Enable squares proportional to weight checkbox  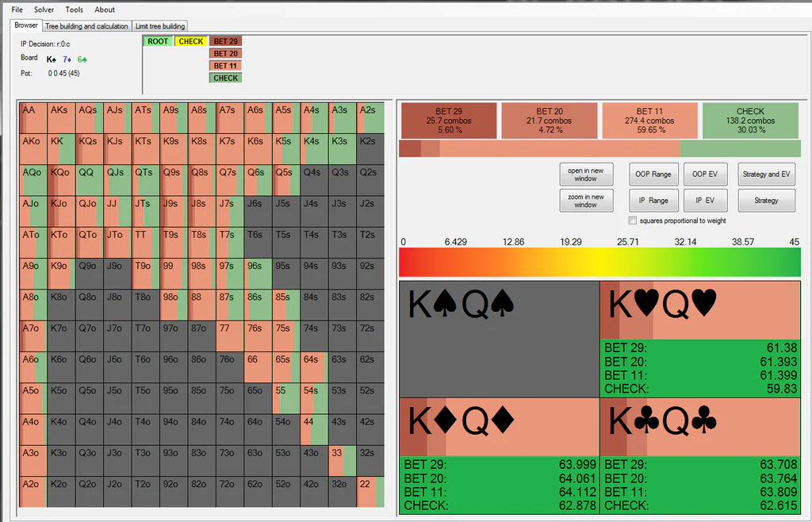click(632, 221)
